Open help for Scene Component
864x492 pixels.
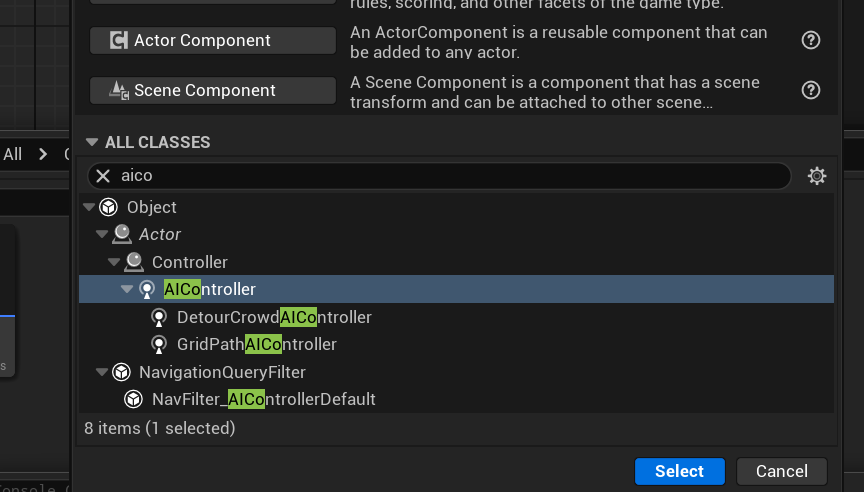click(811, 90)
